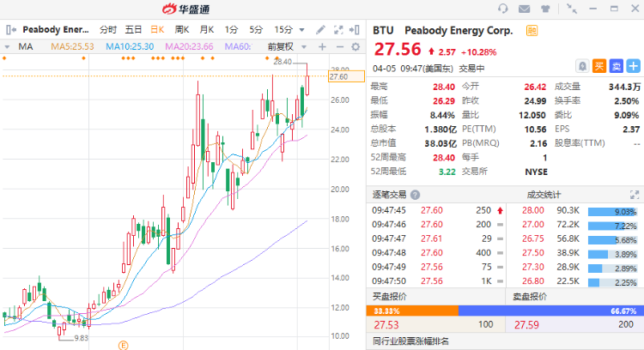Click PE(TTM) value 10.56
Viewport: 644px width, 350px height.
tap(535, 130)
